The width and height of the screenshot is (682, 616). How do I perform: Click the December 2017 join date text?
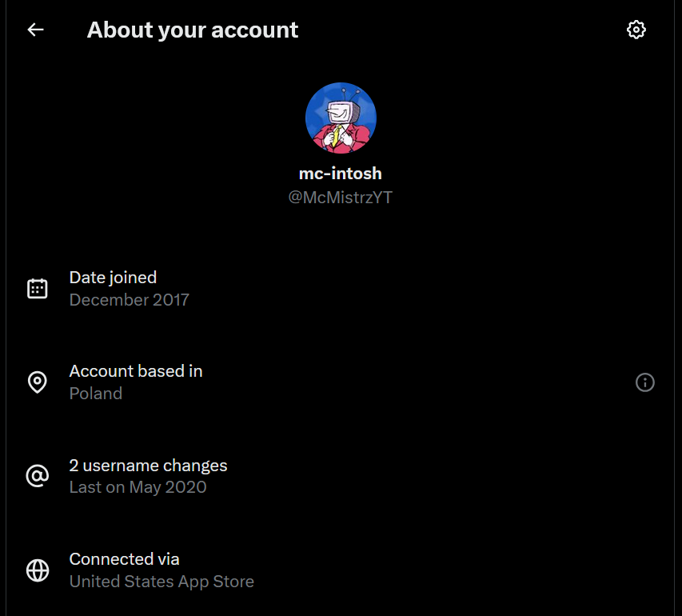(x=129, y=299)
